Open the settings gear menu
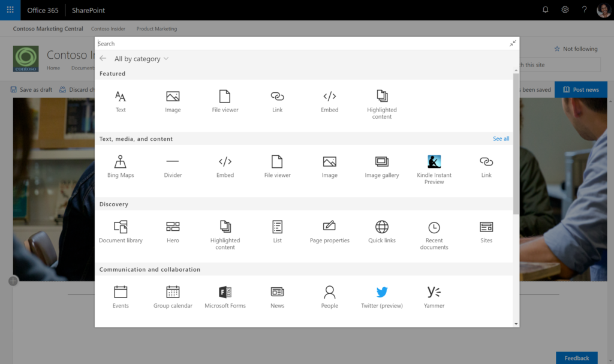 coord(565,10)
